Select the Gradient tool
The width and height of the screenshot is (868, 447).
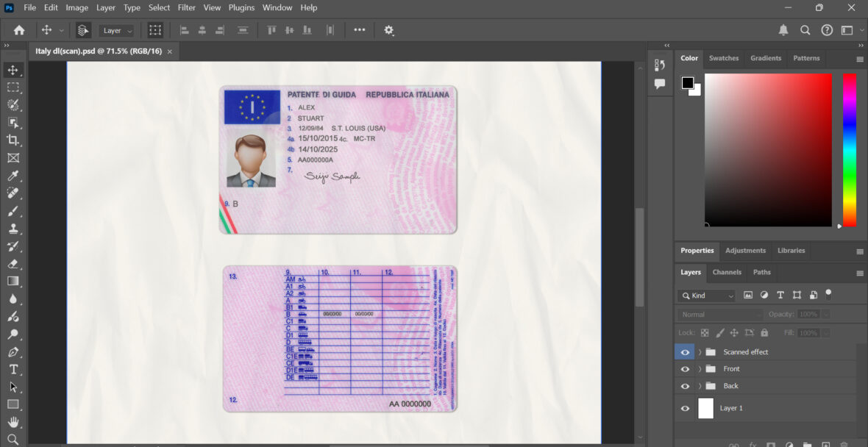(x=13, y=281)
